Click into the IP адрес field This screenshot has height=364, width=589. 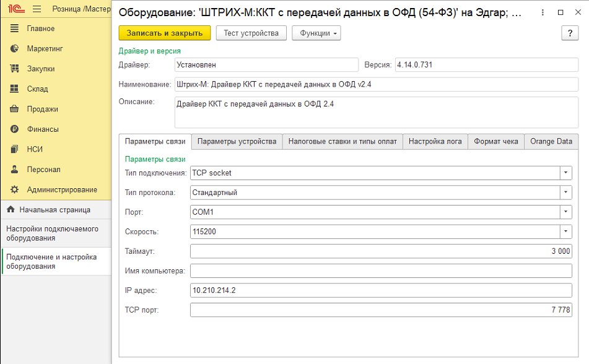(x=380, y=290)
